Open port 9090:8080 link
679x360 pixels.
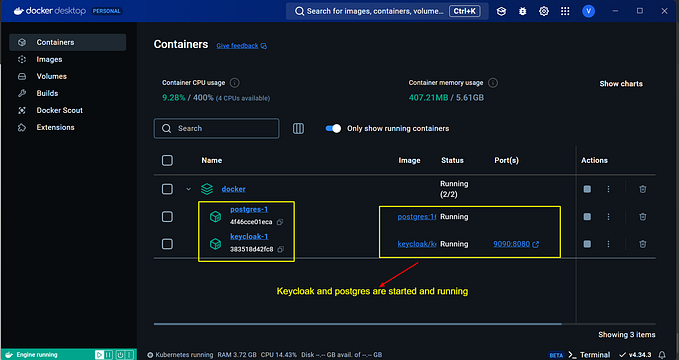pos(516,244)
